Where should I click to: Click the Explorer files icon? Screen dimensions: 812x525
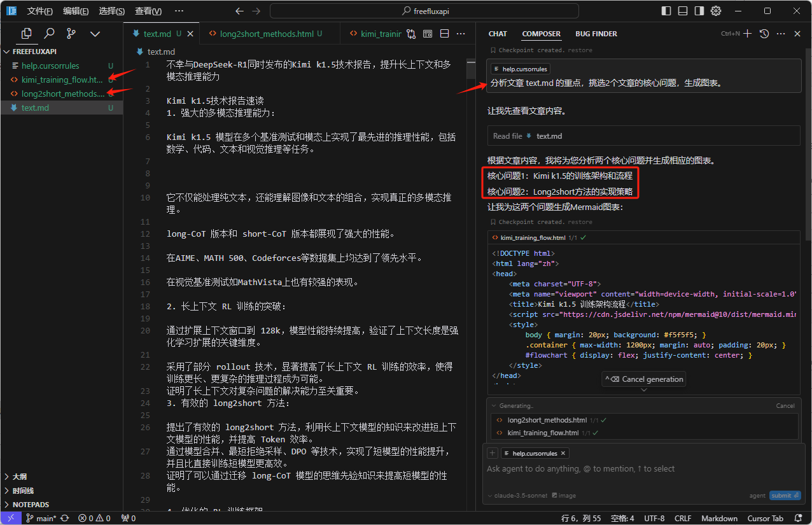pyautogui.click(x=26, y=34)
